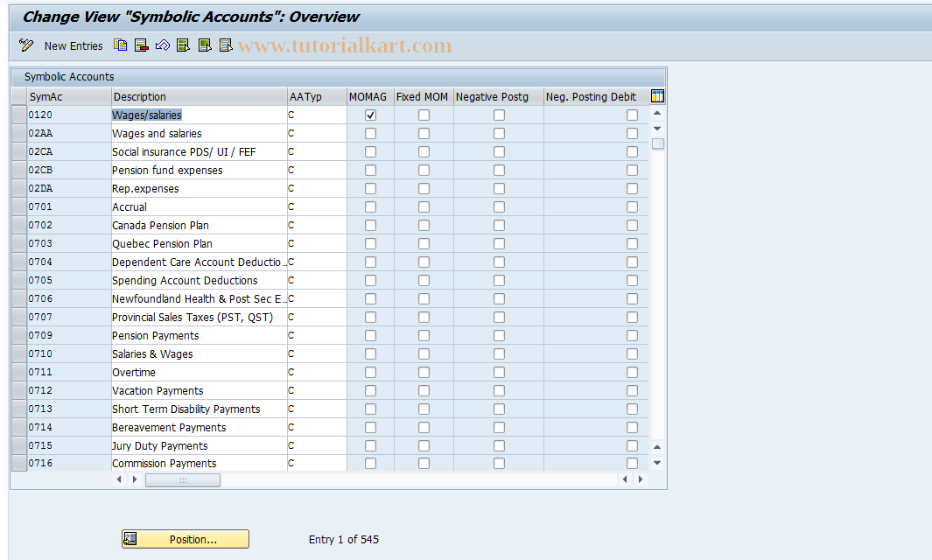Click the Commission Payments description
Image resolution: width=932 pixels, height=560 pixels.
coord(200,463)
